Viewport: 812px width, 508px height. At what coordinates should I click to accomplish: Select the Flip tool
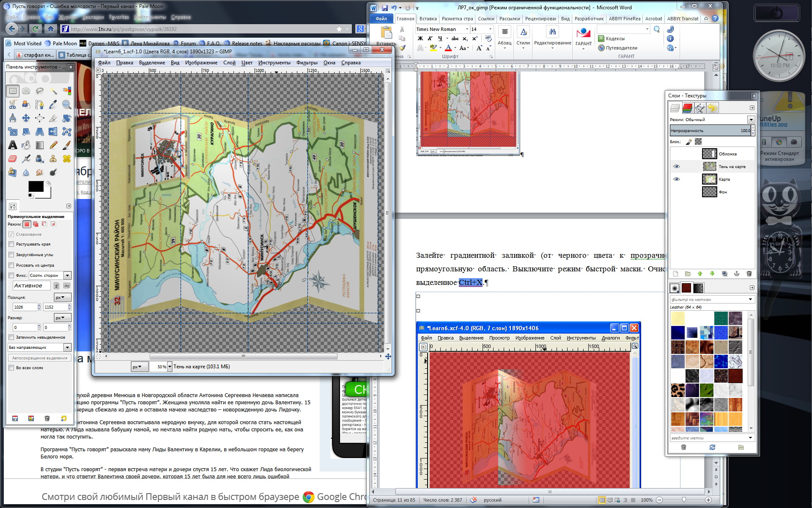click(x=53, y=132)
